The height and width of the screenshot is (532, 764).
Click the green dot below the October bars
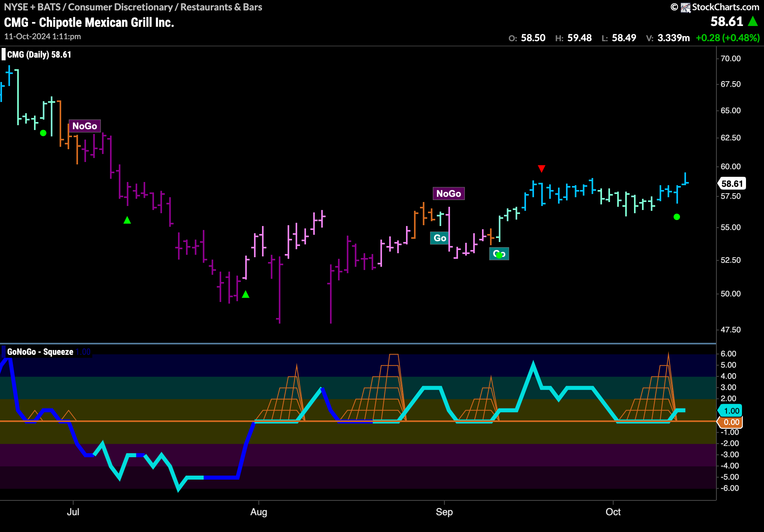pos(676,217)
